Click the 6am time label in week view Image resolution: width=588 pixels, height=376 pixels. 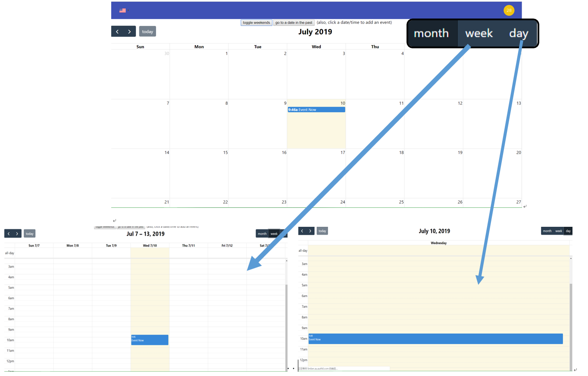coord(11,298)
